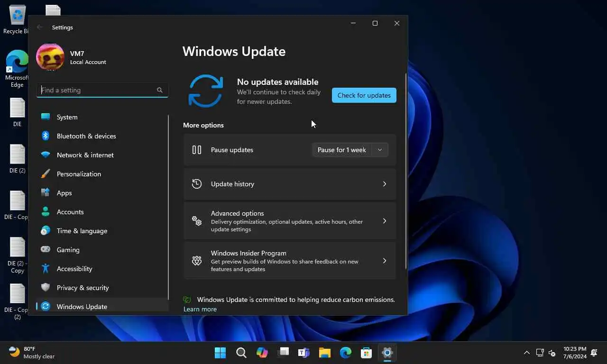The width and height of the screenshot is (607, 364).
Task: Click the Bluetooth & devices icon
Action: point(46,136)
